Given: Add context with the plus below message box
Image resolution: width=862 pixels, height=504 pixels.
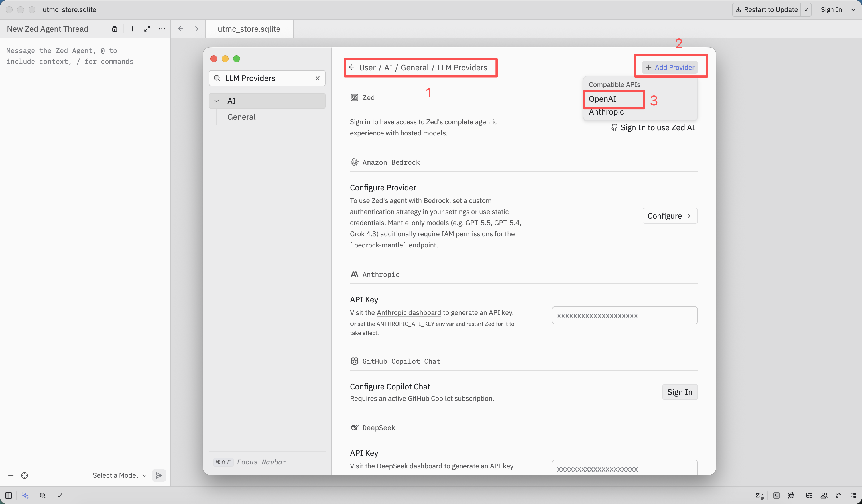Looking at the screenshot, I should tap(11, 475).
